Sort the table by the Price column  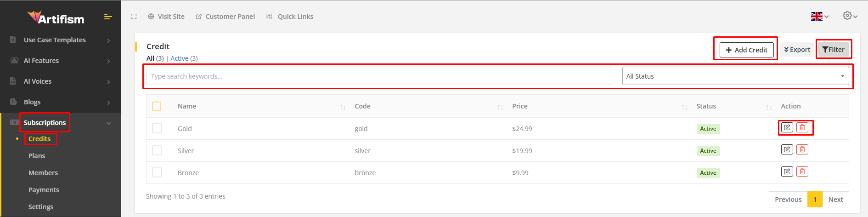520,106
